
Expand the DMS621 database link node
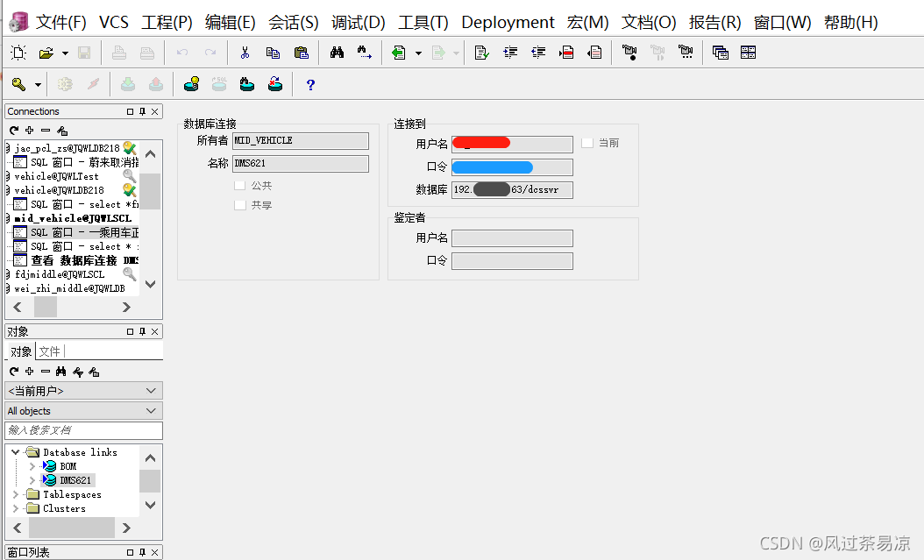point(32,480)
